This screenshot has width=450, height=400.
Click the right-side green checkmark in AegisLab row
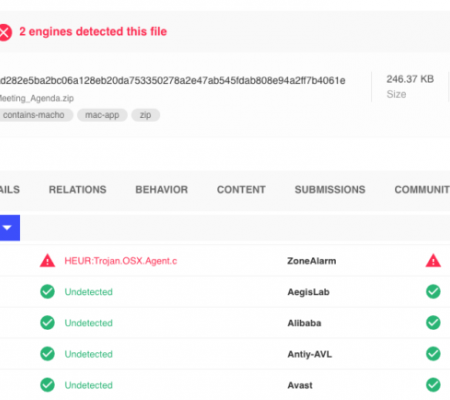[x=433, y=292]
